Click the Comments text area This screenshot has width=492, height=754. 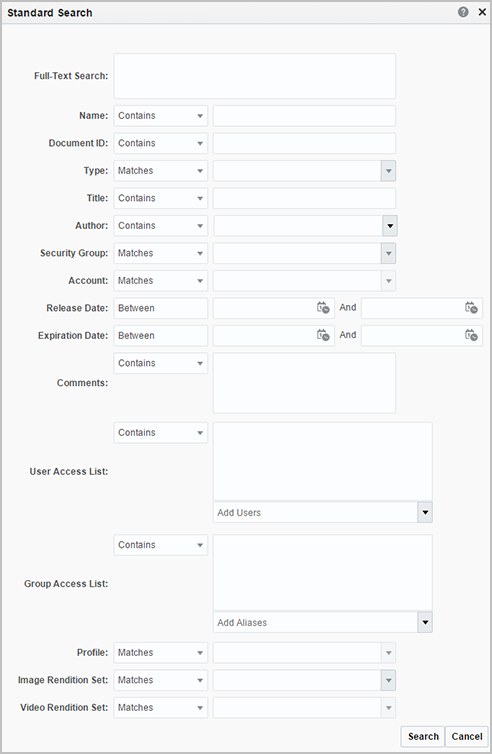[x=304, y=383]
